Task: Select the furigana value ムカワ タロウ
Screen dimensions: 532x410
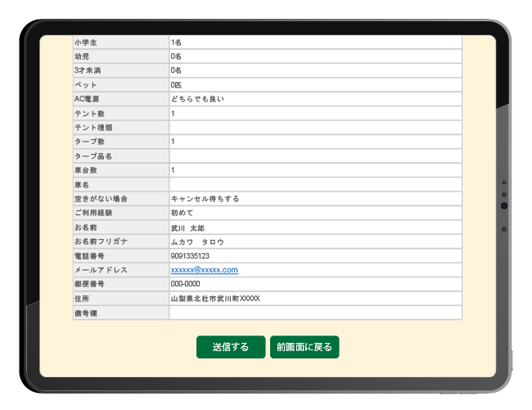Action: coord(196,241)
